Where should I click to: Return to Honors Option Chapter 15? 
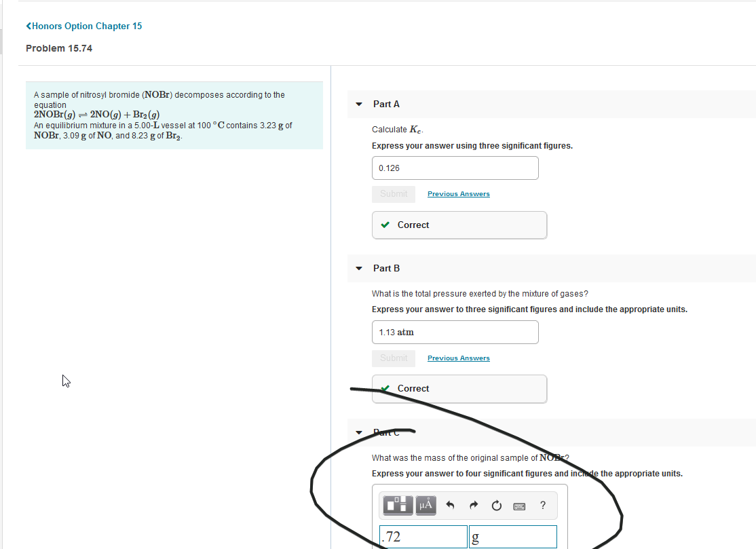point(83,26)
